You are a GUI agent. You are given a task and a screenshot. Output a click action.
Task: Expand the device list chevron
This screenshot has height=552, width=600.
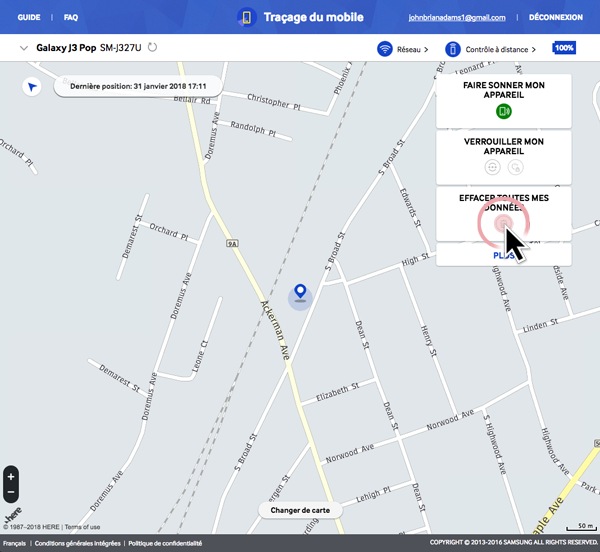tap(24, 48)
